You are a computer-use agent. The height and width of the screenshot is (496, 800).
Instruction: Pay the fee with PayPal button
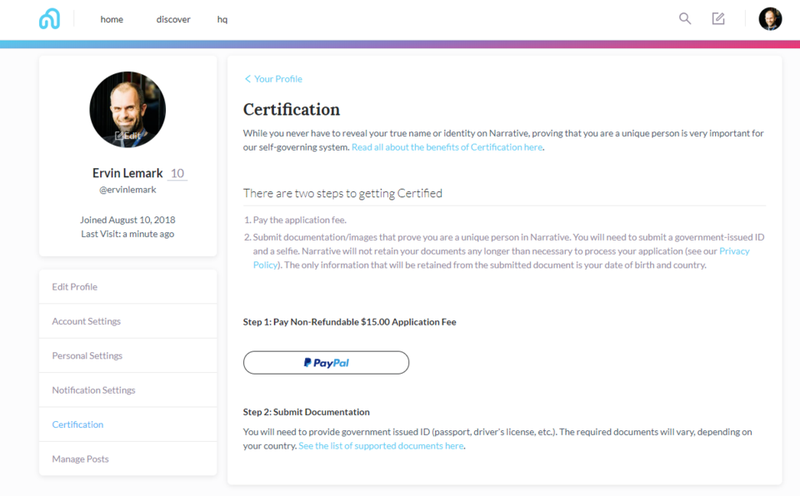coord(326,363)
